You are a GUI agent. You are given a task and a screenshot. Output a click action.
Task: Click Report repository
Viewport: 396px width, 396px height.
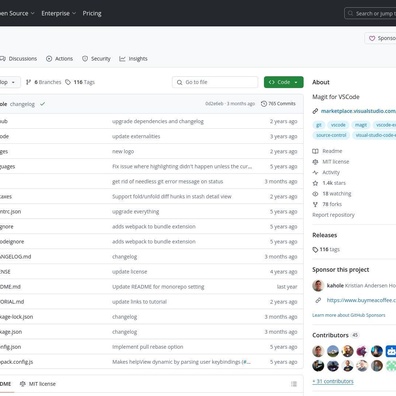click(333, 215)
